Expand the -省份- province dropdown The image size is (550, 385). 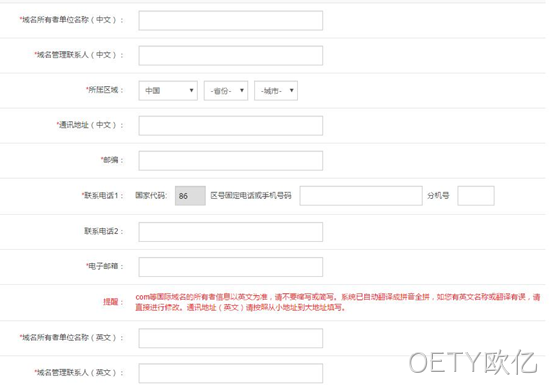226,90
